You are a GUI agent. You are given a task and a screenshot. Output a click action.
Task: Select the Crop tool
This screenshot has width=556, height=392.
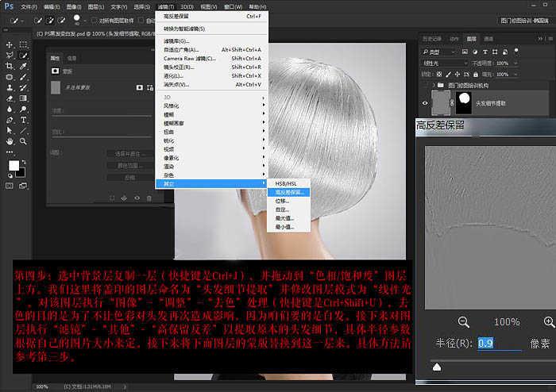(x=10, y=67)
